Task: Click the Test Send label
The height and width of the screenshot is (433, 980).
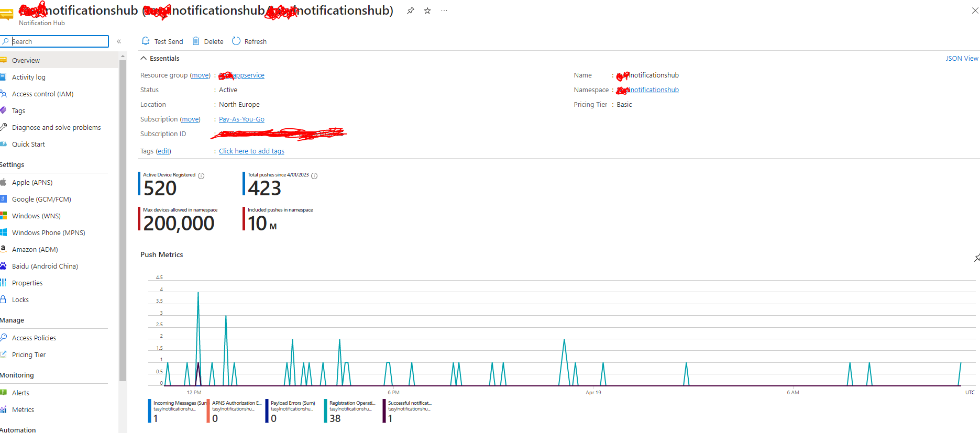Action: [169, 42]
